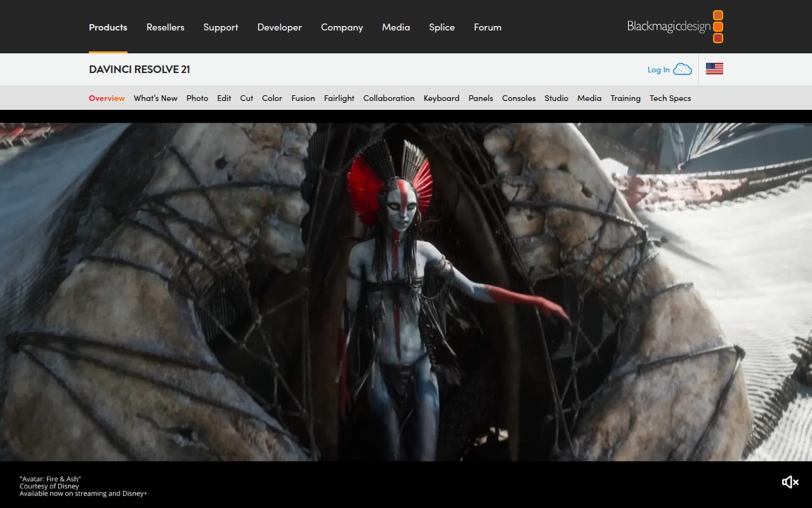Select the Overview tab

107,98
